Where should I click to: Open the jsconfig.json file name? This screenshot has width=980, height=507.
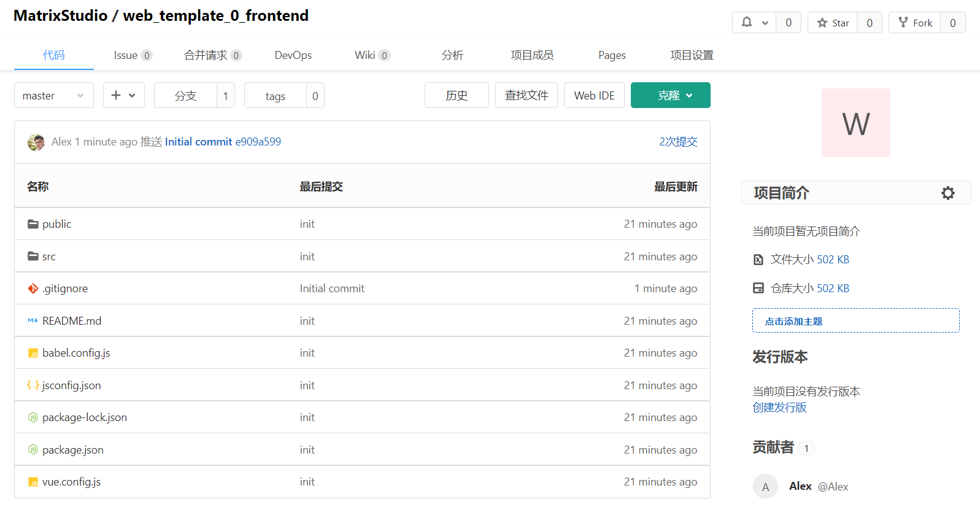coord(71,385)
